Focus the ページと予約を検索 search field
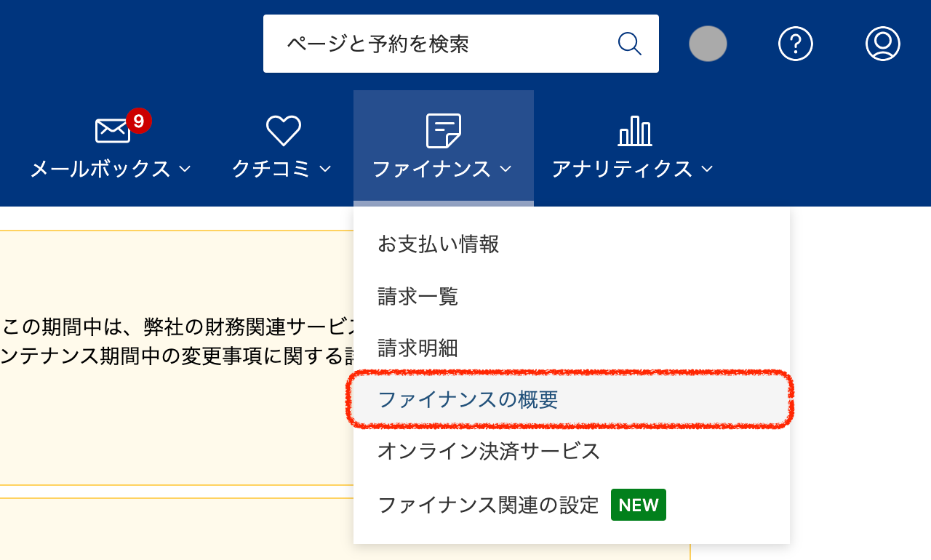This screenshot has height=560, width=931. [x=436, y=44]
